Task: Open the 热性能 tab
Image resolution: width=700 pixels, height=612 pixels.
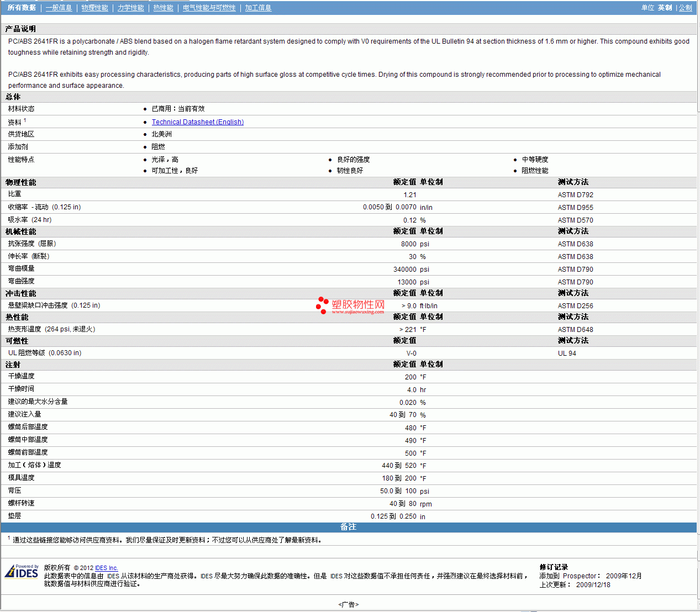Action: point(163,8)
